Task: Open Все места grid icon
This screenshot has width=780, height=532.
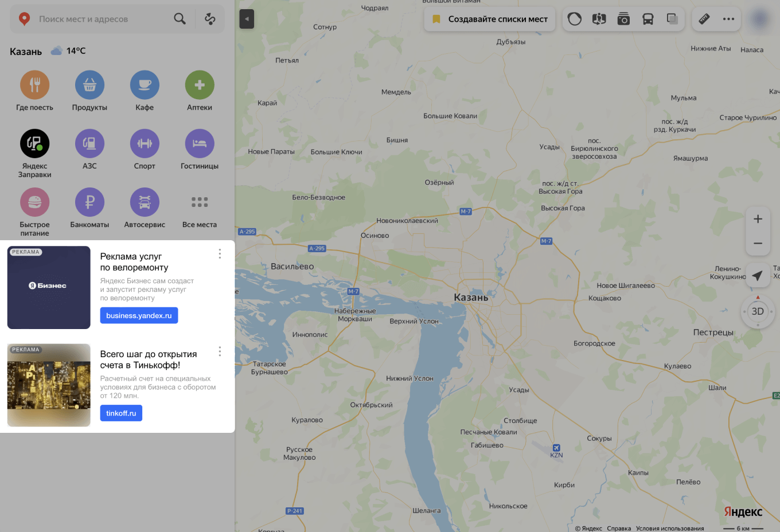Action: 200,202
